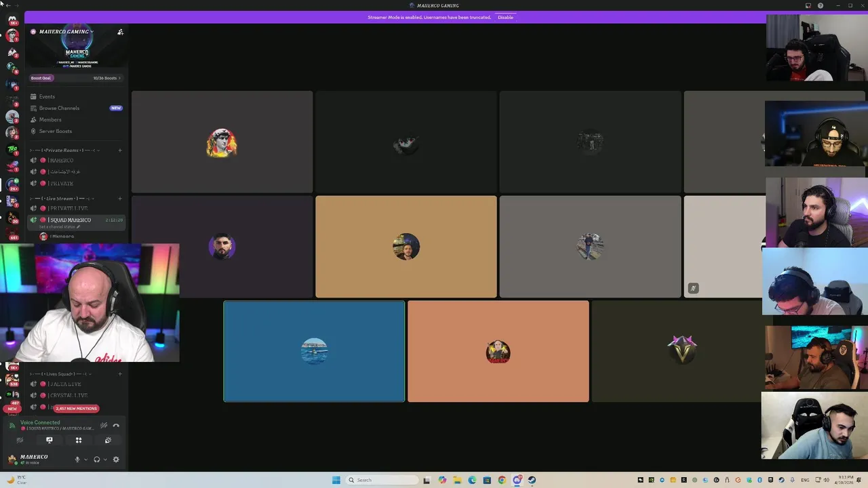
Task: Disconnect from voice with hang-up icon
Action: pyautogui.click(x=116, y=426)
